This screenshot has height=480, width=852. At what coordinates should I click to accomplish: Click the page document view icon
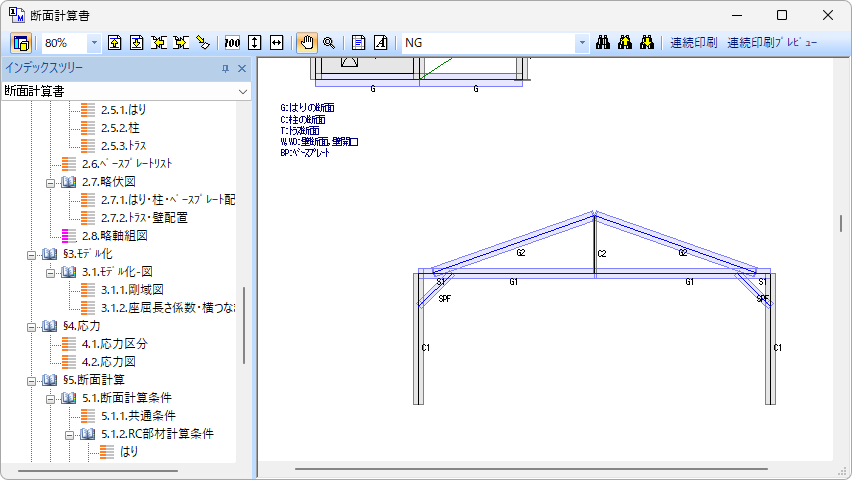pyautogui.click(x=358, y=43)
